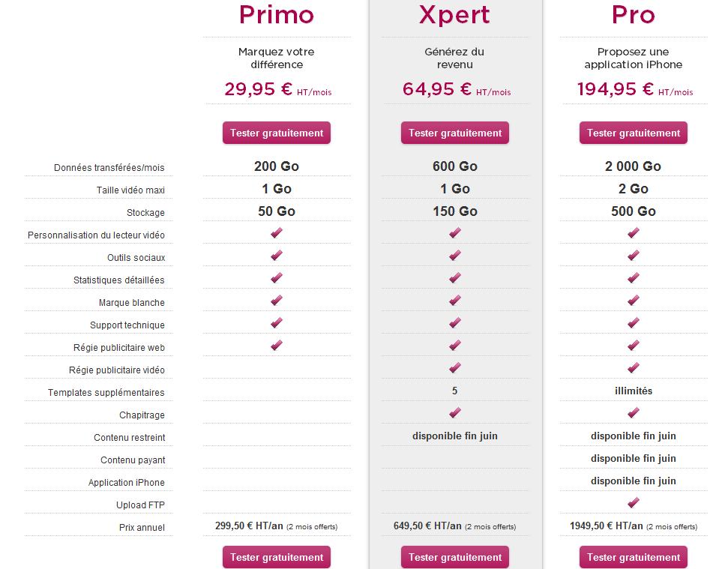This screenshot has width=728, height=569.
Task: Click Xpert's Tester gratuitement button
Action: (x=454, y=133)
